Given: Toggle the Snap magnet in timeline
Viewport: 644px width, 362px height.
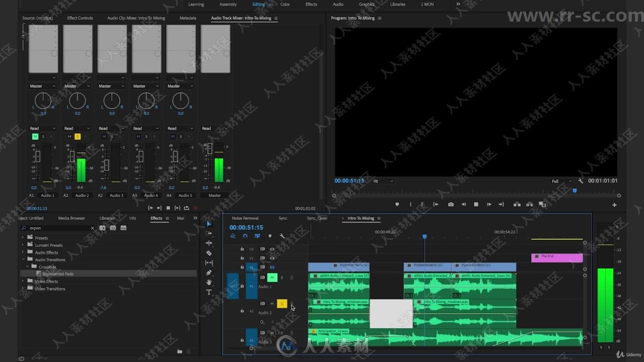Looking at the screenshot, I should pyautogui.click(x=245, y=236).
